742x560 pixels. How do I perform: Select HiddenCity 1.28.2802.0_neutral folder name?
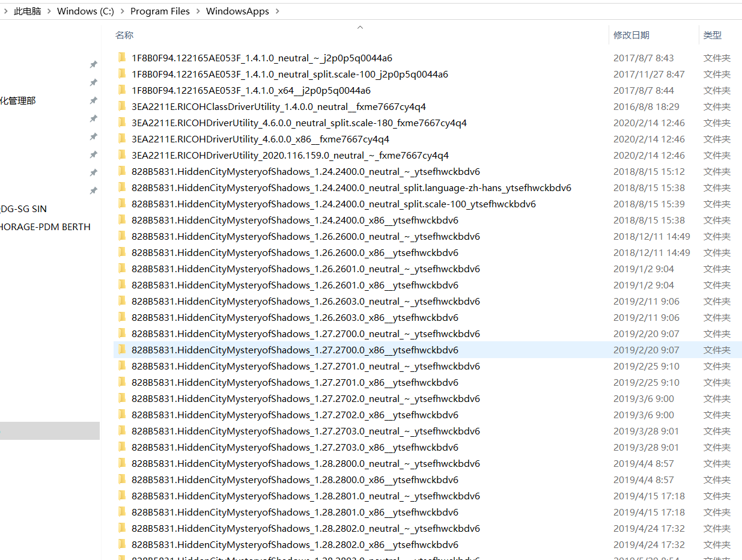pyautogui.click(x=306, y=529)
